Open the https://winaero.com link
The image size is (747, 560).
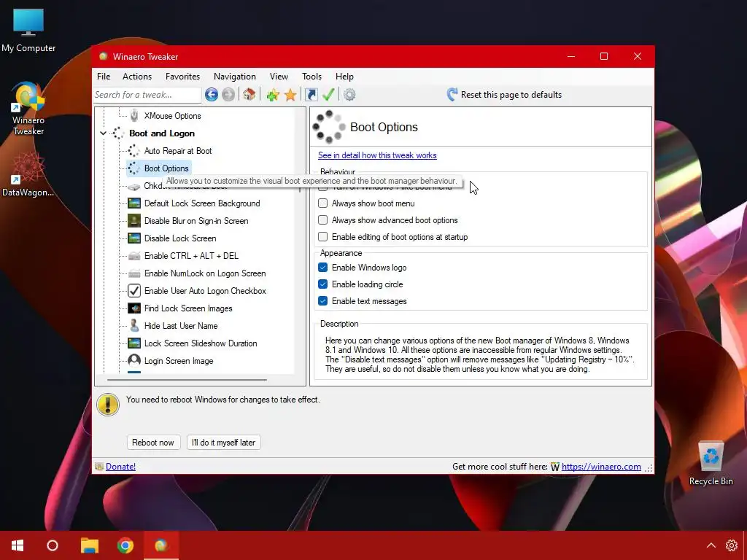(x=601, y=467)
